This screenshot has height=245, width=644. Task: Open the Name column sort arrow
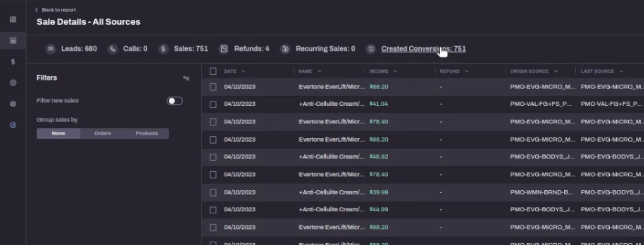(320, 71)
